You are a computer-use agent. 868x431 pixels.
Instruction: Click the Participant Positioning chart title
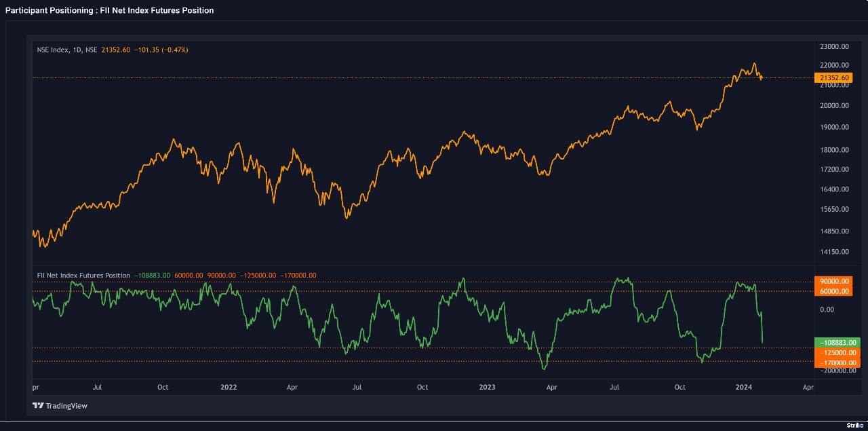tap(109, 10)
